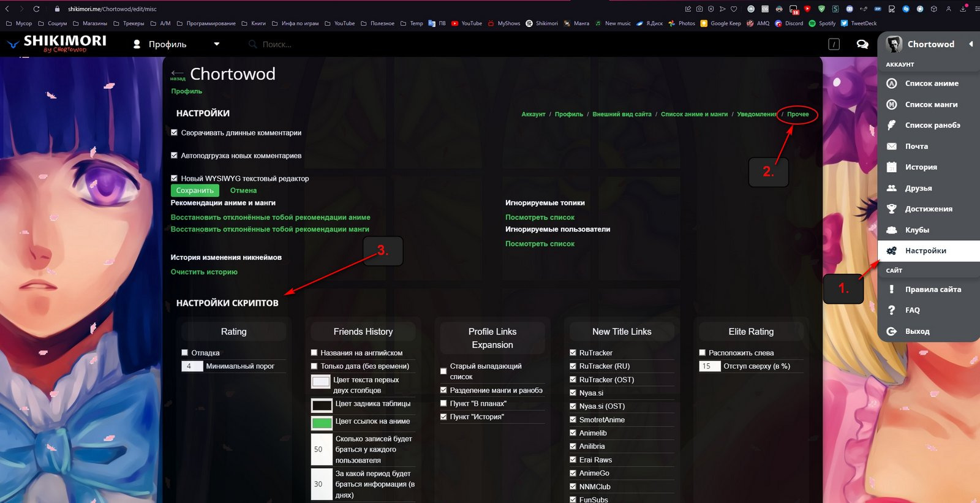Toggle Сворачивать длинные комментарии checkbox
The image size is (980, 503).
175,132
